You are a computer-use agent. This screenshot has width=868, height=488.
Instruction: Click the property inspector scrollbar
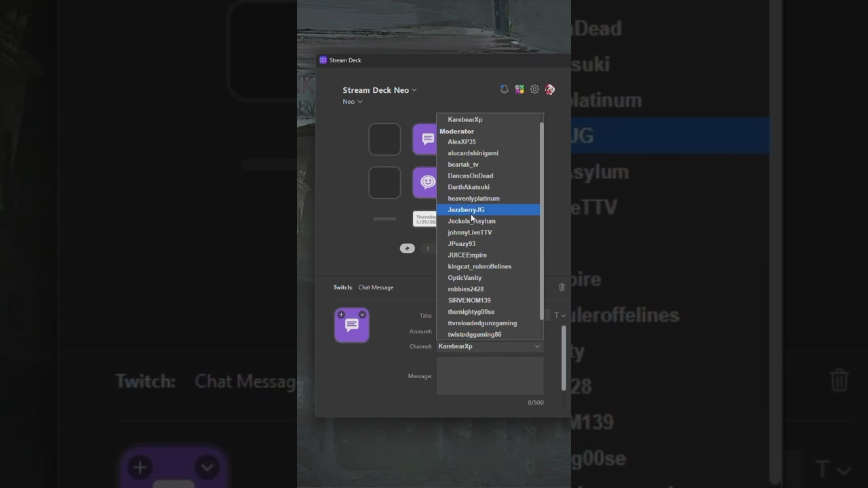[564, 358]
